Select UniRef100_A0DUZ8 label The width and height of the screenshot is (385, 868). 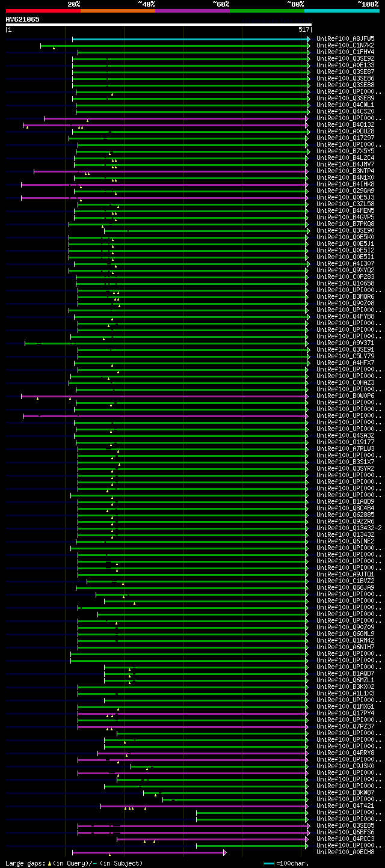(x=345, y=131)
